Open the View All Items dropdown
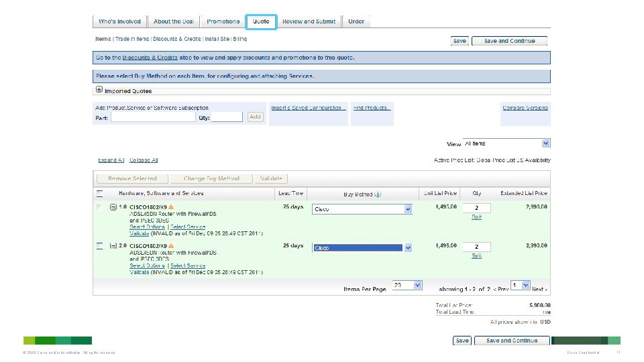 506,143
